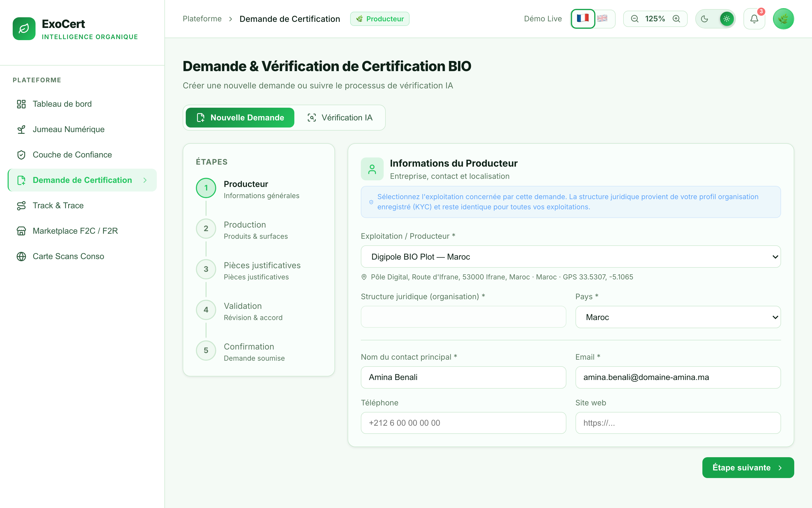Click the Démo Live label
The width and height of the screenshot is (812, 508).
click(x=543, y=19)
